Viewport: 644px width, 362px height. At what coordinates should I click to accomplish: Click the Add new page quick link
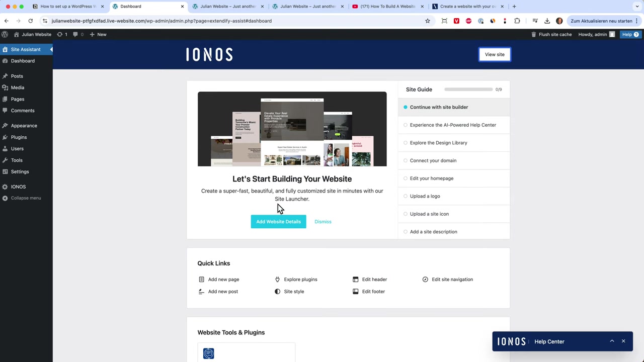(219, 280)
